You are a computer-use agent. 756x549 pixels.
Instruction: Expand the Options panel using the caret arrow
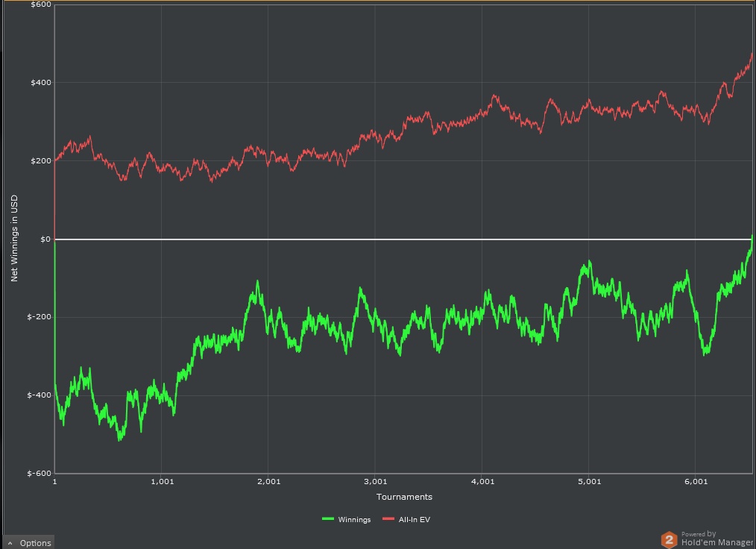click(10, 543)
